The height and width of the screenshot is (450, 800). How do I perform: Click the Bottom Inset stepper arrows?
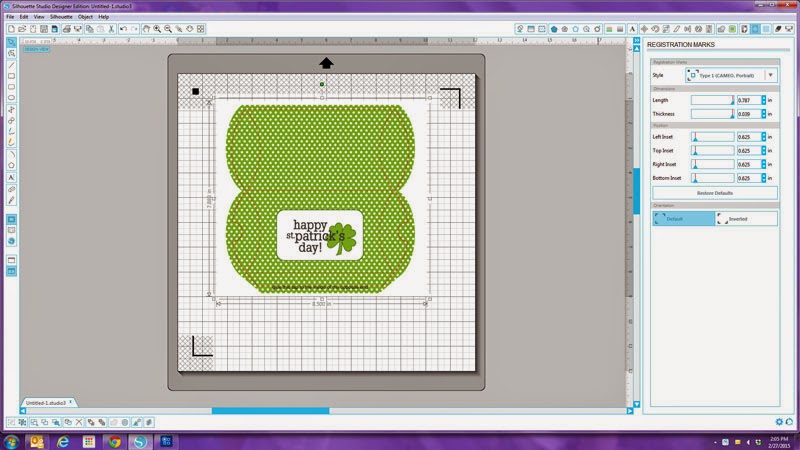click(764, 178)
